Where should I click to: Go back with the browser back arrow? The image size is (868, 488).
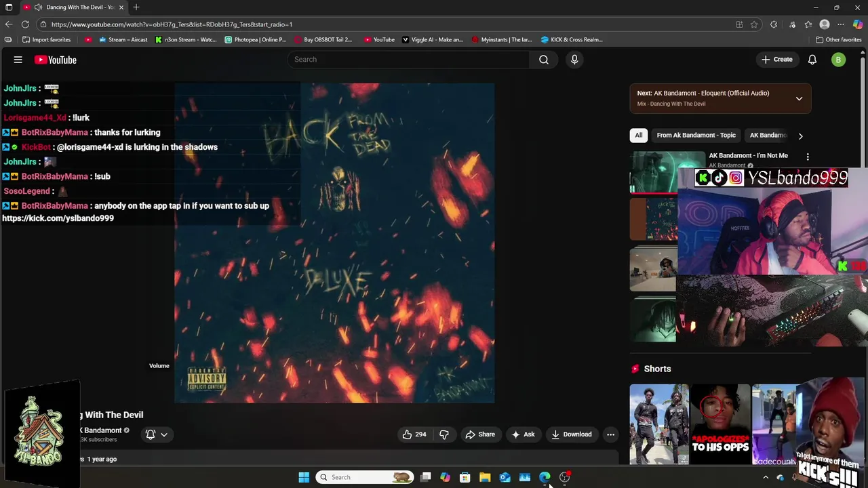pos(9,24)
